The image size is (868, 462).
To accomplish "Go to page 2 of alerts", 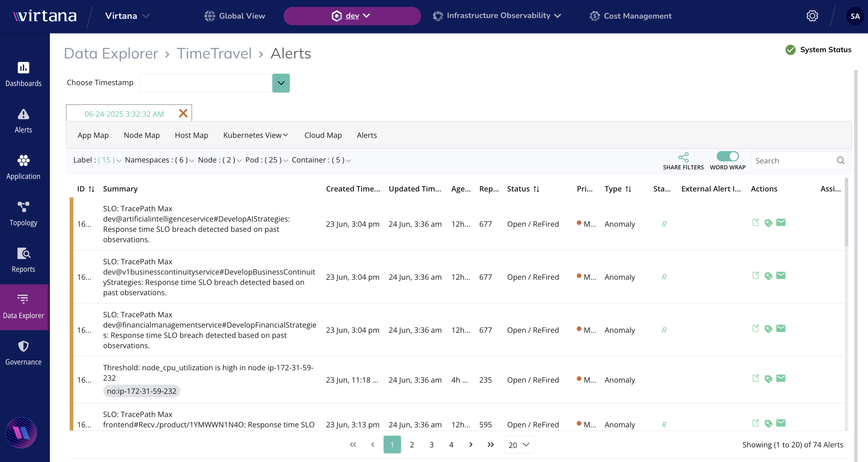I will [412, 445].
